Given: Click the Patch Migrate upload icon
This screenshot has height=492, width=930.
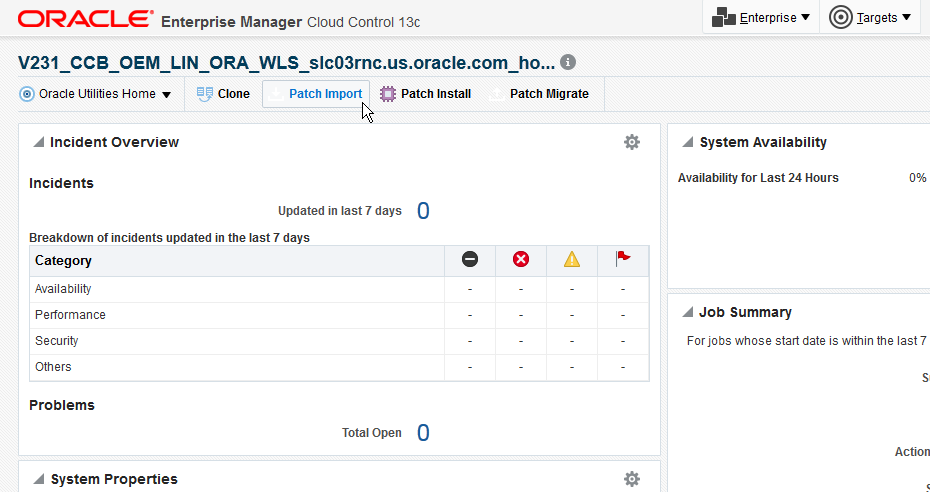Looking at the screenshot, I should 498,95.
